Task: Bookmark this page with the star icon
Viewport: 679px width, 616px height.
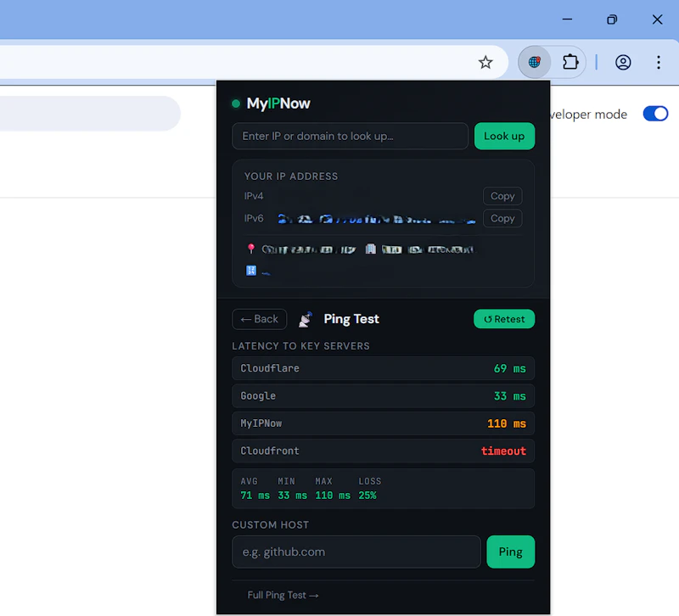Action: pos(485,62)
